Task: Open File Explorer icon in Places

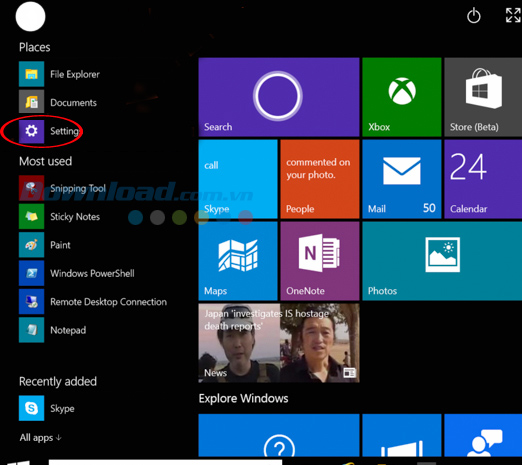Action: [x=31, y=74]
